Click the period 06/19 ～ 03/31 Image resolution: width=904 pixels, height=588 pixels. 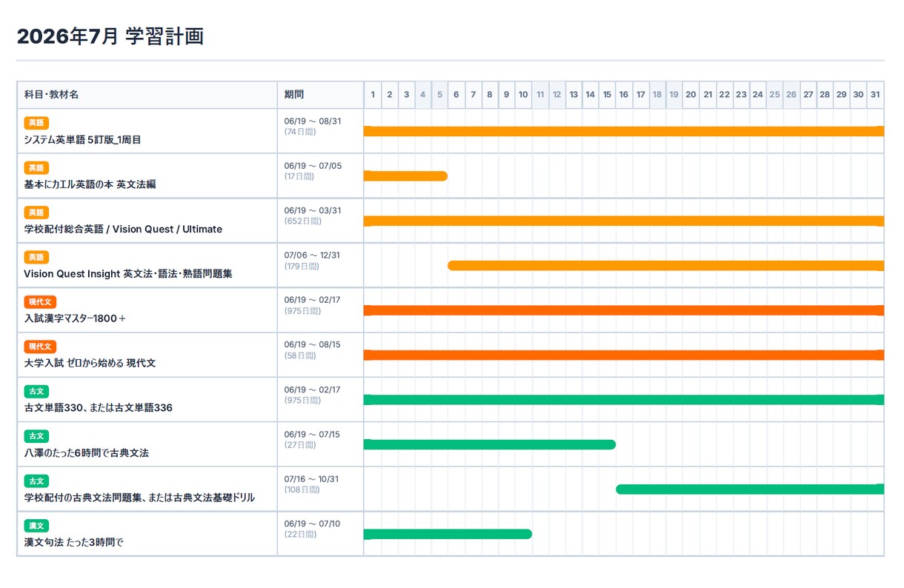click(313, 211)
